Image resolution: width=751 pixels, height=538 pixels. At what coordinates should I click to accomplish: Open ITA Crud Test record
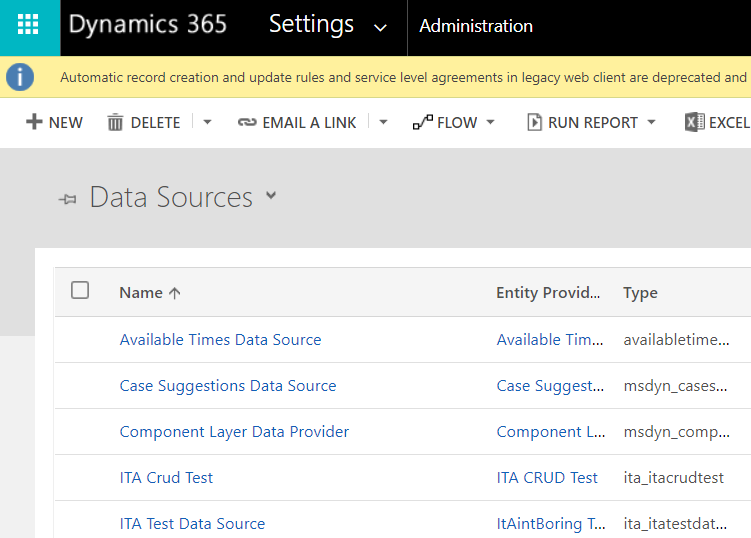[x=166, y=478]
